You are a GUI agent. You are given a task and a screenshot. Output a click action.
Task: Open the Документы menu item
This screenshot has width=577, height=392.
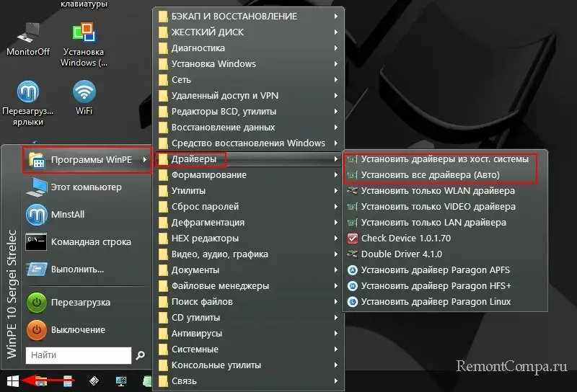coord(249,270)
